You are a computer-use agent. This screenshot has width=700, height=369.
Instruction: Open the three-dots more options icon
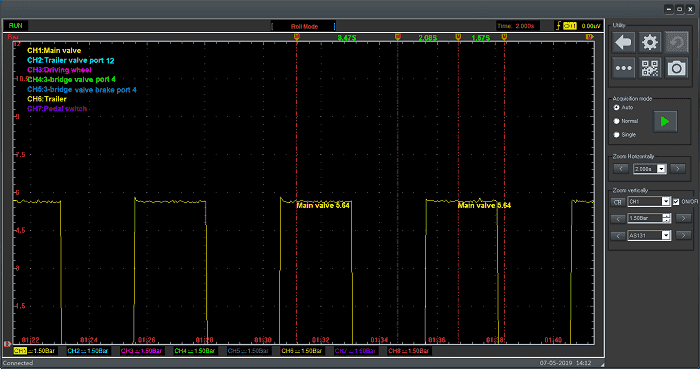click(623, 68)
